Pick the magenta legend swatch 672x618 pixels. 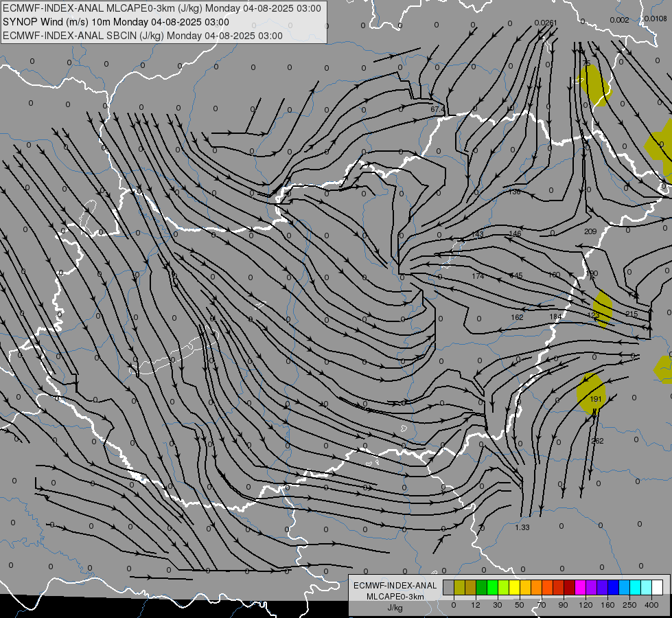(580, 588)
